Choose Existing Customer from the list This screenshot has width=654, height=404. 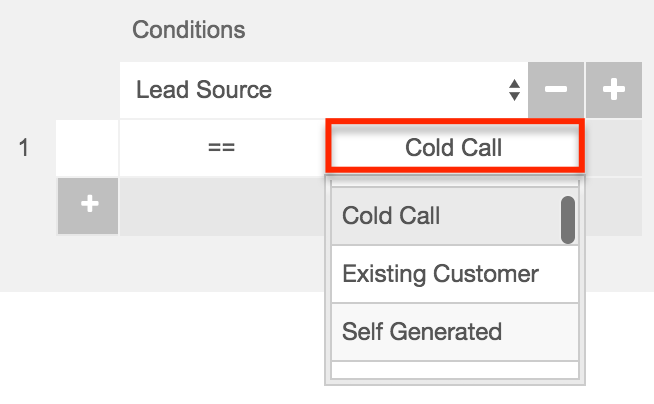tap(440, 273)
